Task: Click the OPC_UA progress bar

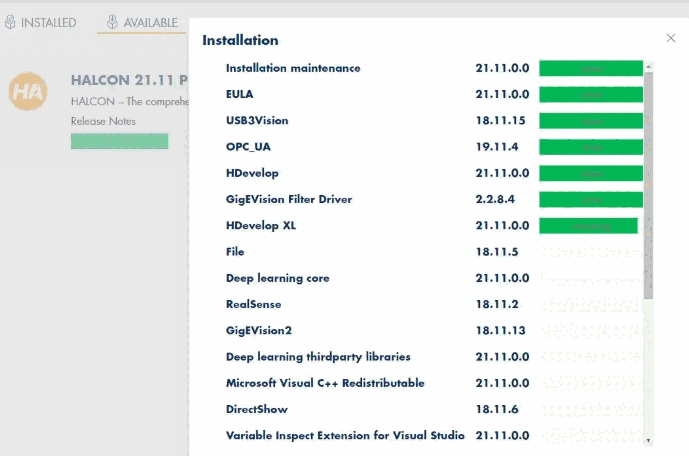Action: 591,147
